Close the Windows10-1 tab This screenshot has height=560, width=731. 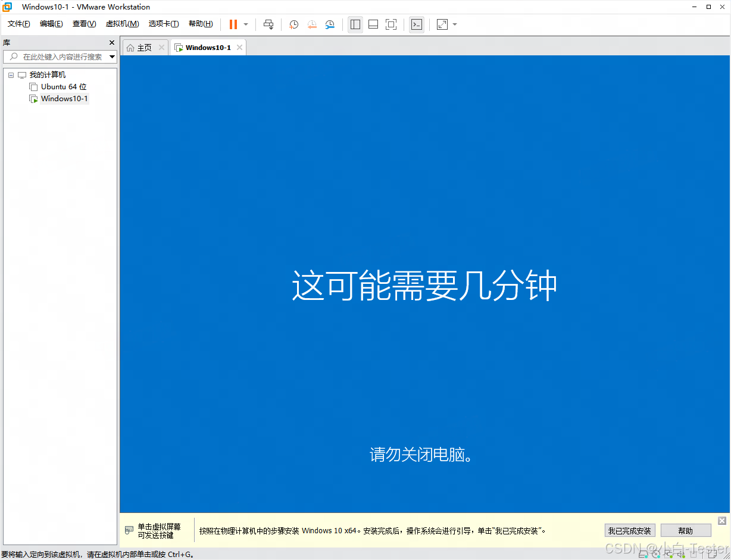point(239,48)
